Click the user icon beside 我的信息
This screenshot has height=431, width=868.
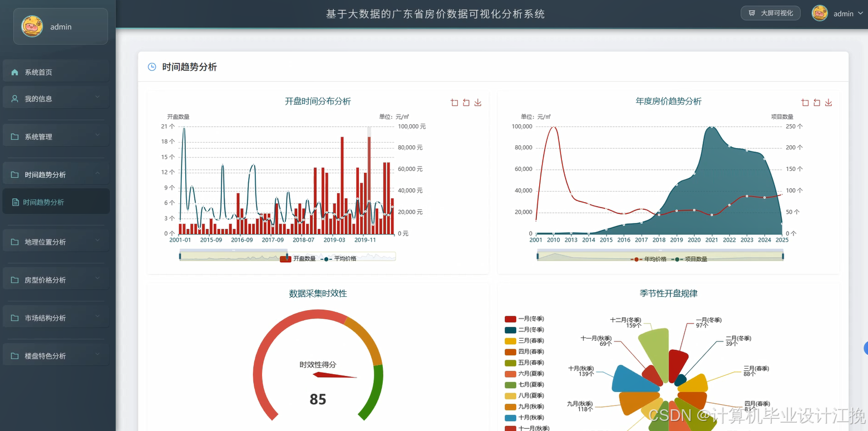tap(15, 99)
